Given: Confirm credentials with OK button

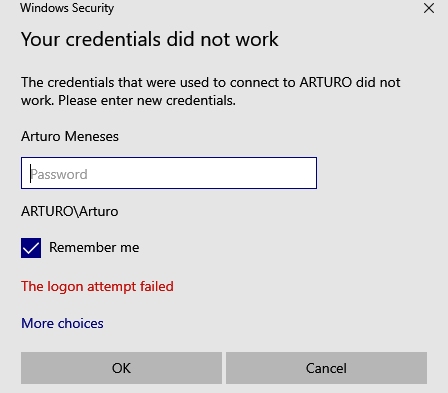Looking at the screenshot, I should coord(121,368).
